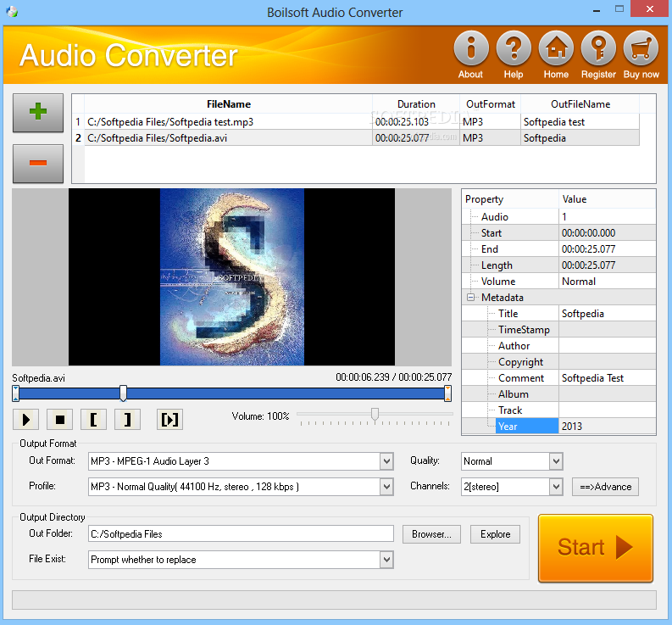Open the Profile dropdown list

386,487
